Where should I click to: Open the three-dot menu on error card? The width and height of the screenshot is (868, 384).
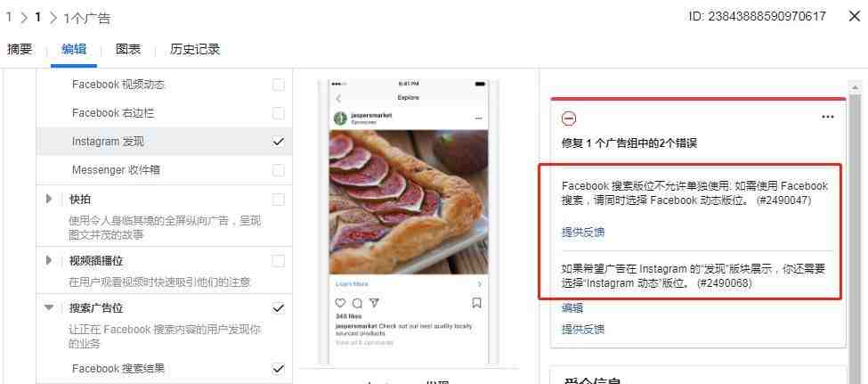828,117
